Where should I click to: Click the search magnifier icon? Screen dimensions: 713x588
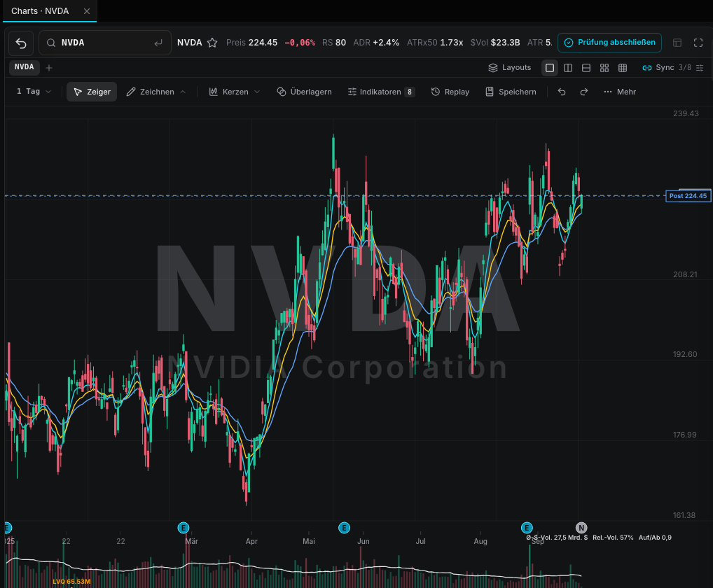pyautogui.click(x=51, y=43)
